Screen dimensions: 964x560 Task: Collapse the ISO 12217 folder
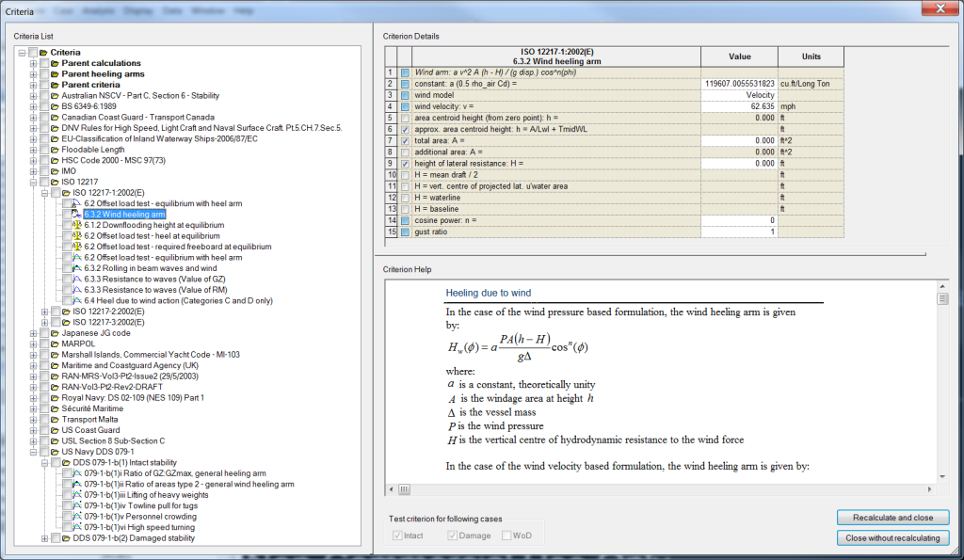[33, 182]
